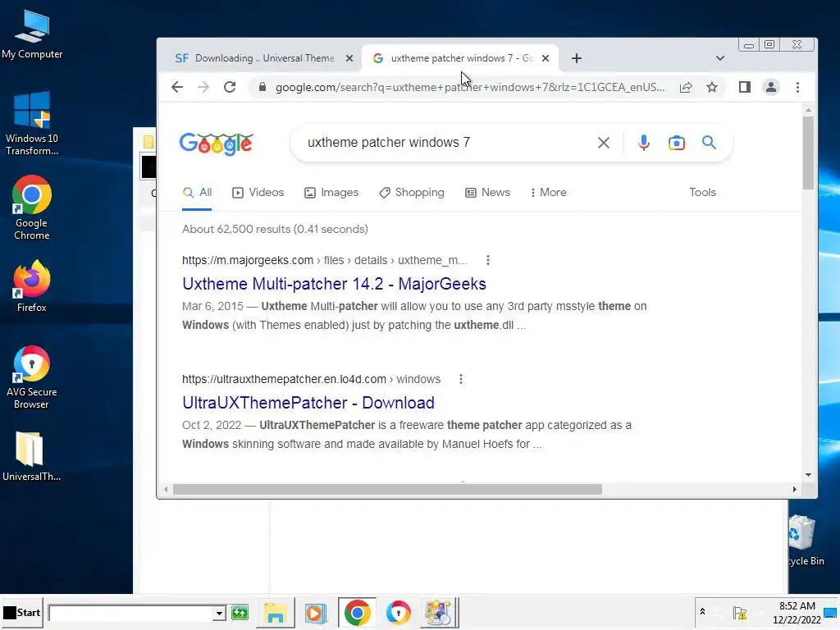Open Uxtheme Multi-patcher 14.2 MajorGeeks link
Image resolution: width=840 pixels, height=630 pixels.
pyautogui.click(x=335, y=284)
